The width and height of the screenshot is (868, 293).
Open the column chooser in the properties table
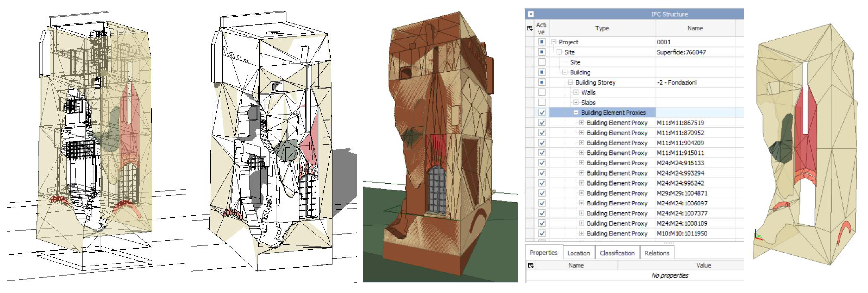point(531,265)
